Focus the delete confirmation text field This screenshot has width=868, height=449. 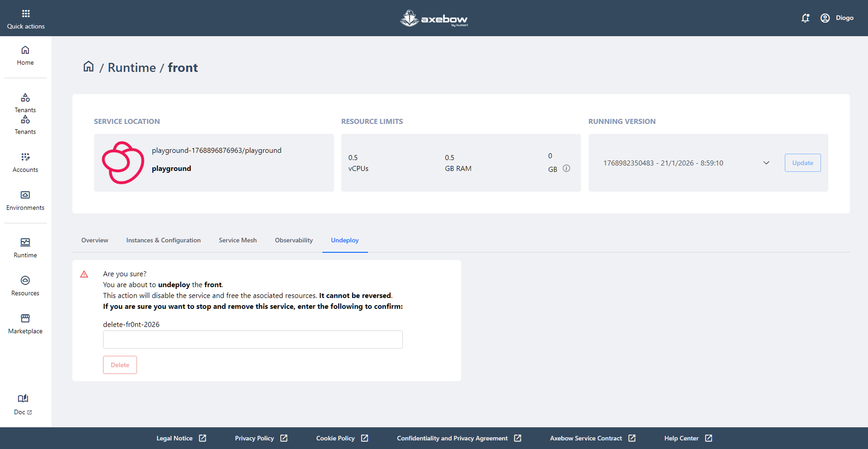click(253, 340)
